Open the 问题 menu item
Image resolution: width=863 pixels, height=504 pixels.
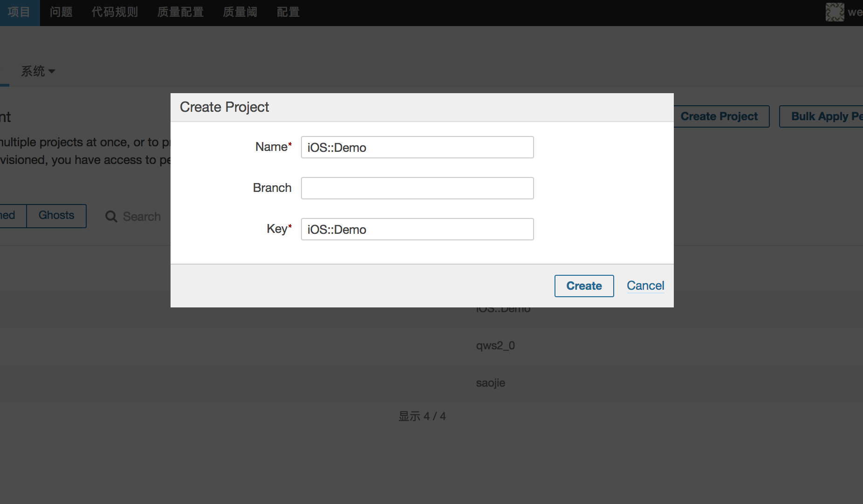[61, 12]
